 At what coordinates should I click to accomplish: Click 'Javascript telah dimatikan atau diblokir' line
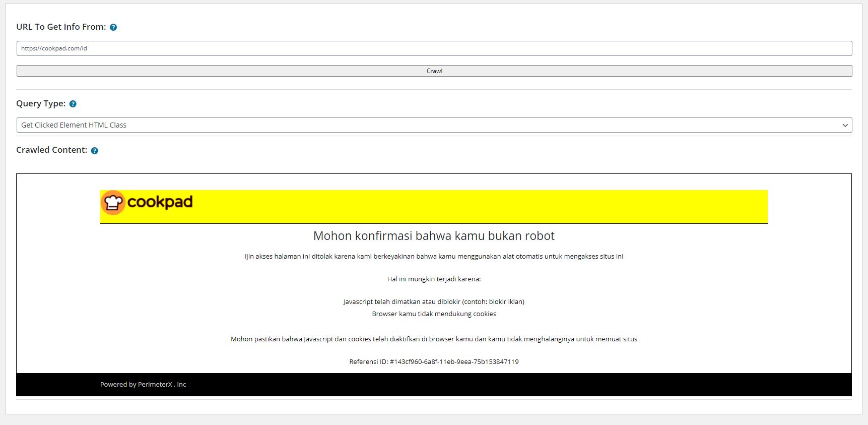pos(434,301)
